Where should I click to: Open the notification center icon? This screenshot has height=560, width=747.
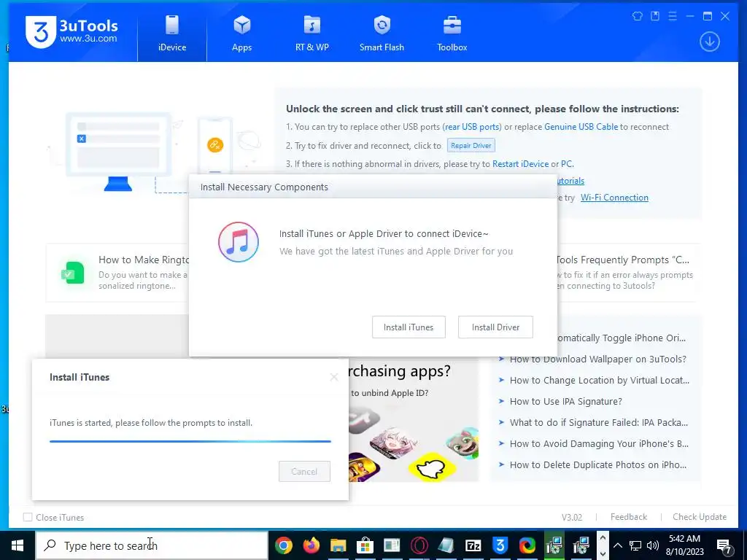(x=724, y=545)
